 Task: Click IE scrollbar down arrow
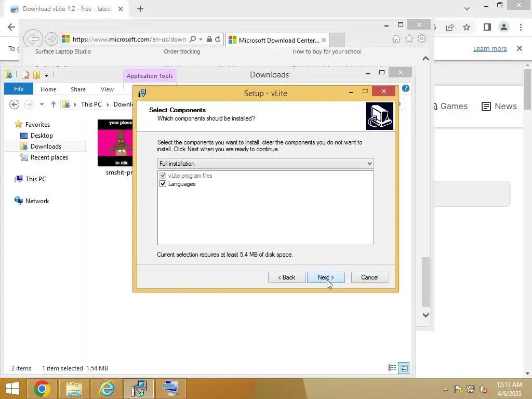click(x=426, y=315)
